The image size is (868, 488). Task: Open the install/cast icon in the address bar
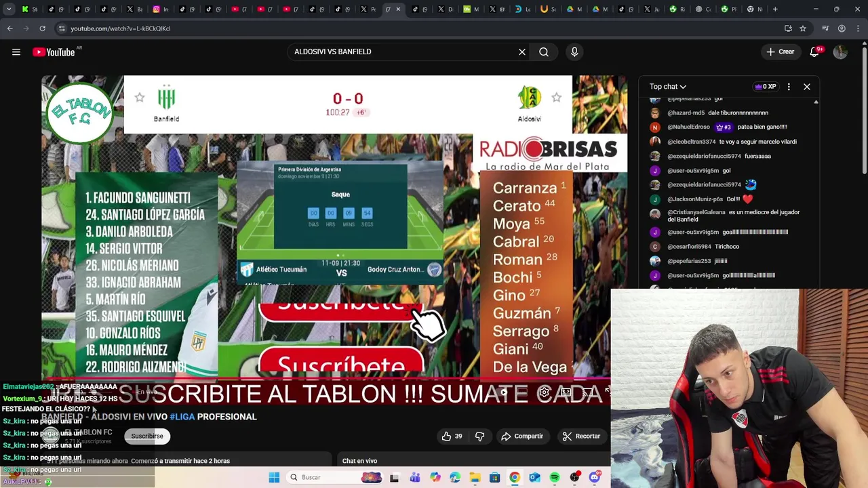click(x=788, y=28)
